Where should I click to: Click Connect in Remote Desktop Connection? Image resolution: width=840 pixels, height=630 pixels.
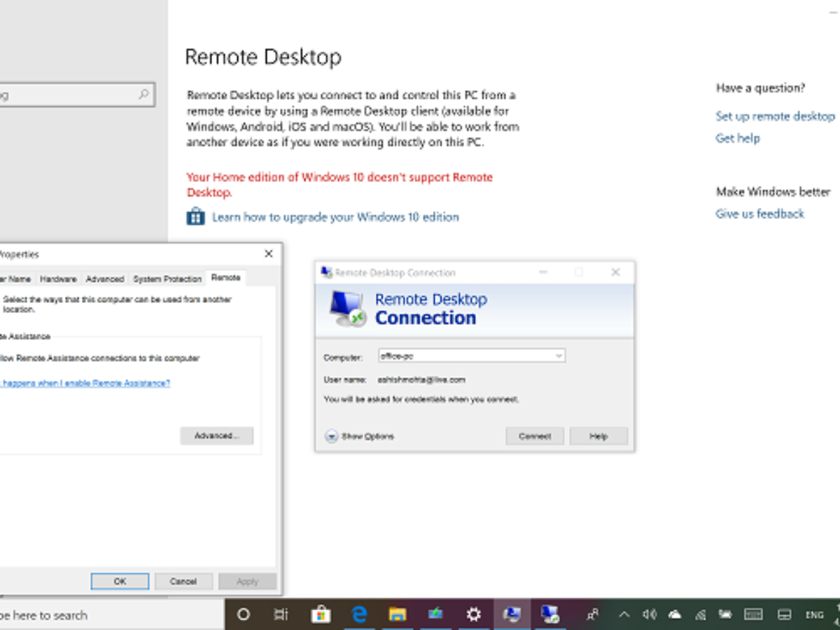535,436
